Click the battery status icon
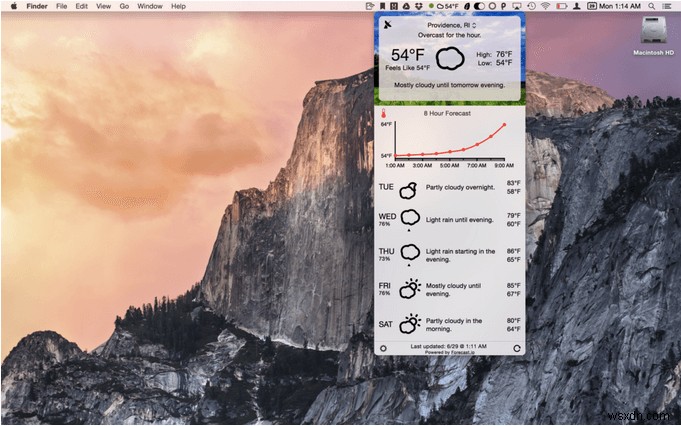Screen dimensions: 681x426 pyautogui.click(x=562, y=6)
